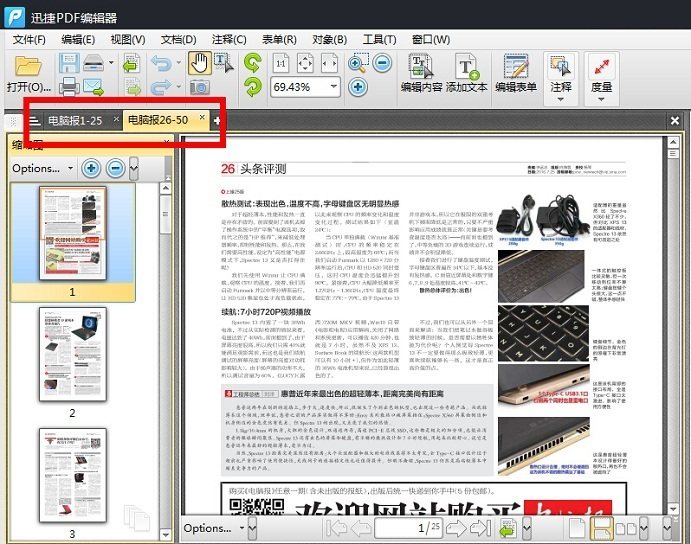691x544 pixels.
Task: Select the Hand tool
Action: 200,63
